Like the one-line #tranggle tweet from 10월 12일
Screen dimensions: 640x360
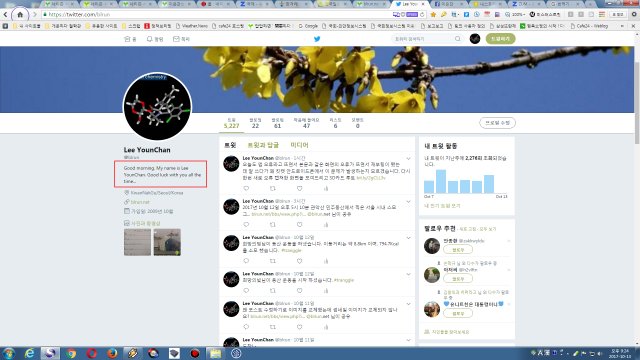[300, 291]
